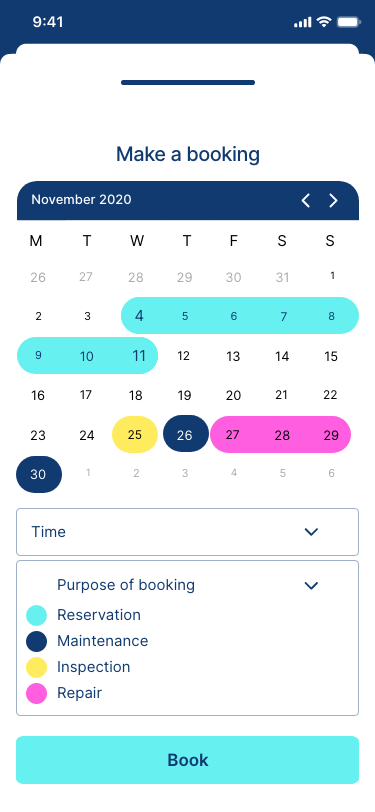
Task: Tap the November 2020 month label
Action: (81, 200)
